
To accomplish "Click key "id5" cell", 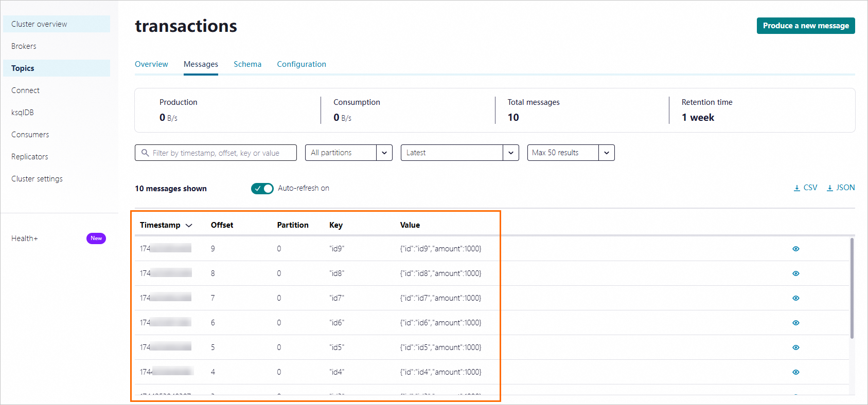I will click(336, 347).
